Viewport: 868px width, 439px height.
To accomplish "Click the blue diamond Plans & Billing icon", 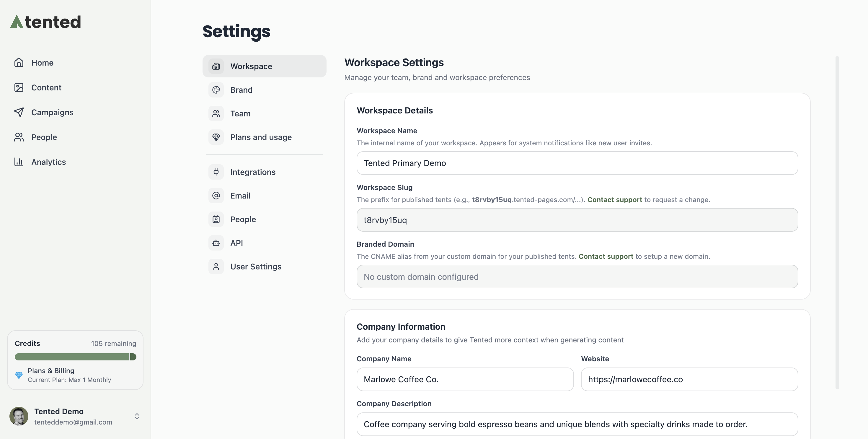I will (x=19, y=375).
